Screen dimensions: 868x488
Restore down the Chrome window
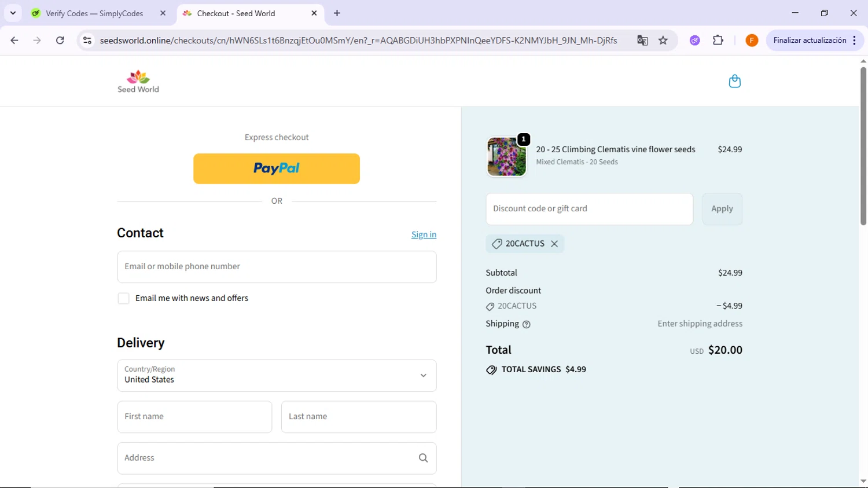(824, 13)
